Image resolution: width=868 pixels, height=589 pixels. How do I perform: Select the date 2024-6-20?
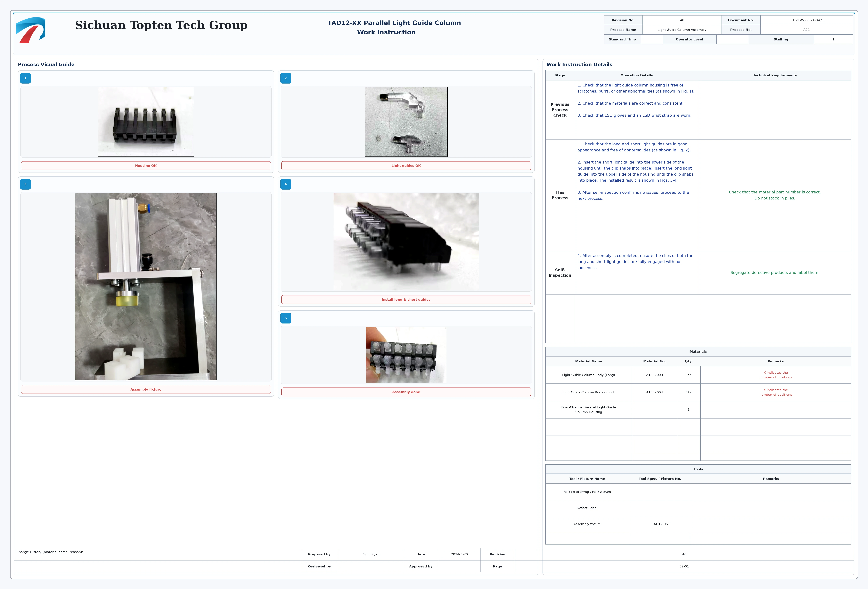click(x=459, y=554)
